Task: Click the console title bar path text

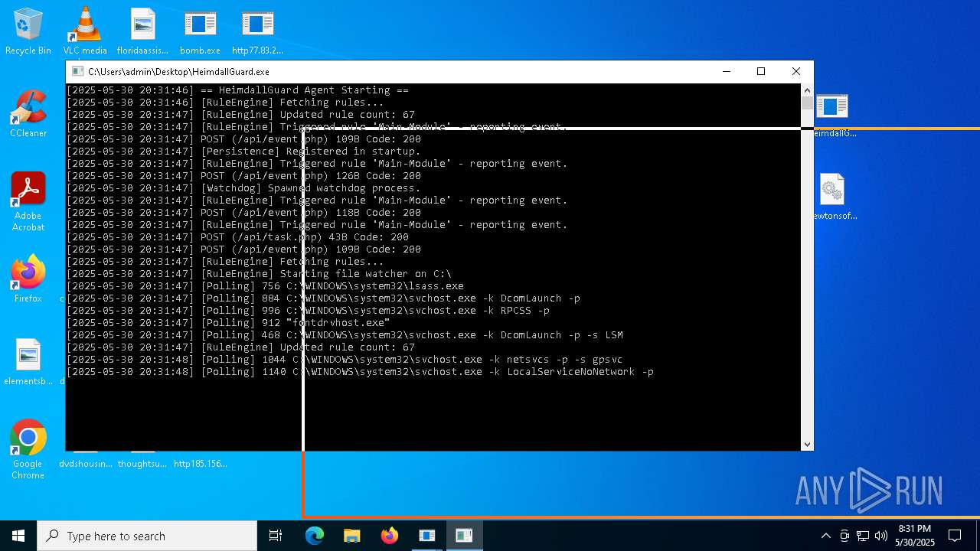Action: [x=178, y=71]
